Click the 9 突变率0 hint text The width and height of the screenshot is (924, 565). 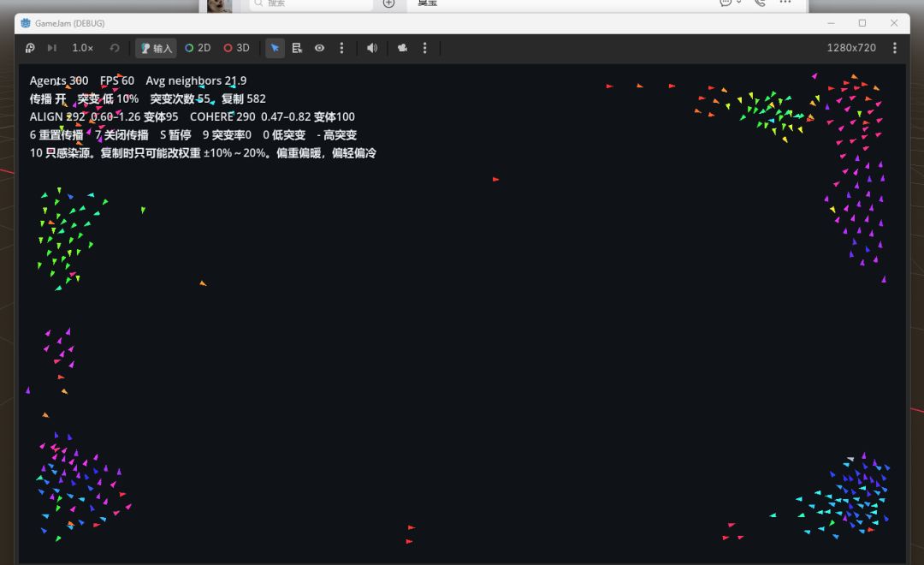[227, 135]
